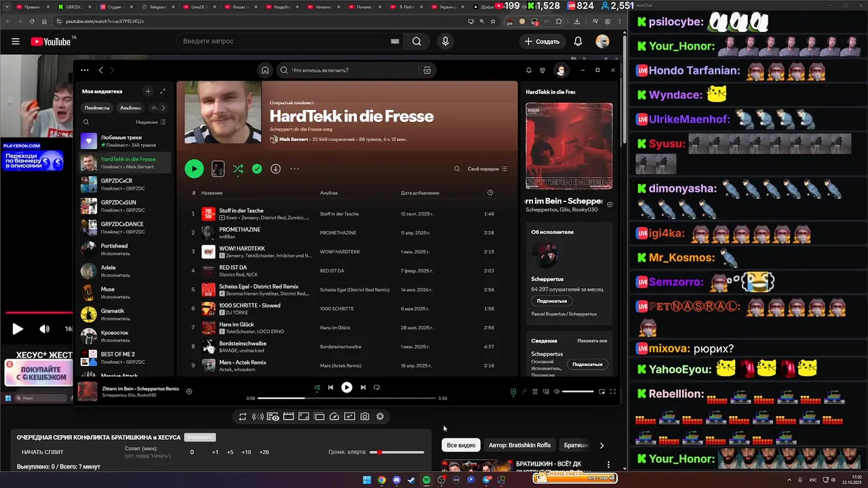Viewport: 868px width, 488px height.
Task: Search within Моя медиатека
Action: click(x=86, y=122)
